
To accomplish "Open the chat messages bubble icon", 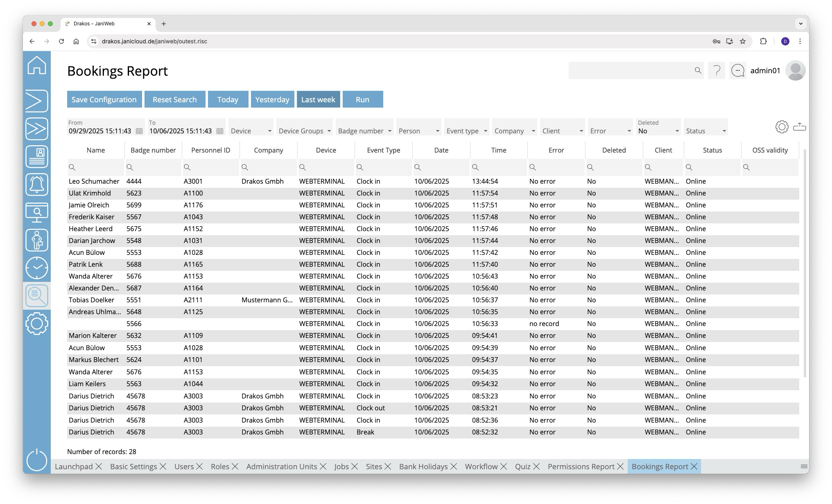I will tap(738, 71).
